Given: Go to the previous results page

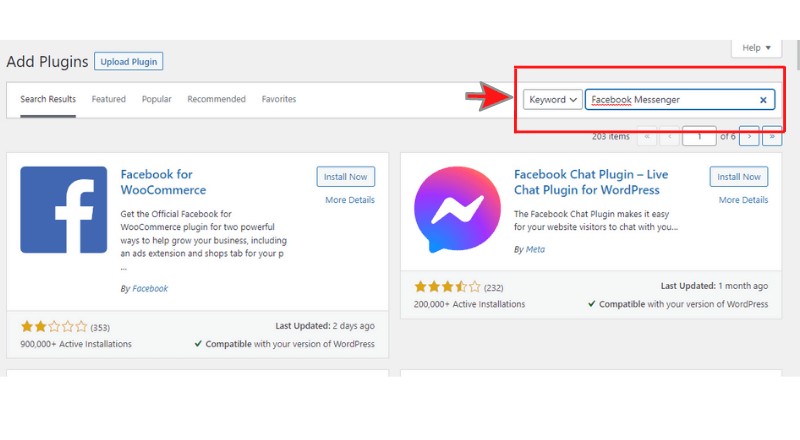Looking at the screenshot, I should click(x=669, y=136).
